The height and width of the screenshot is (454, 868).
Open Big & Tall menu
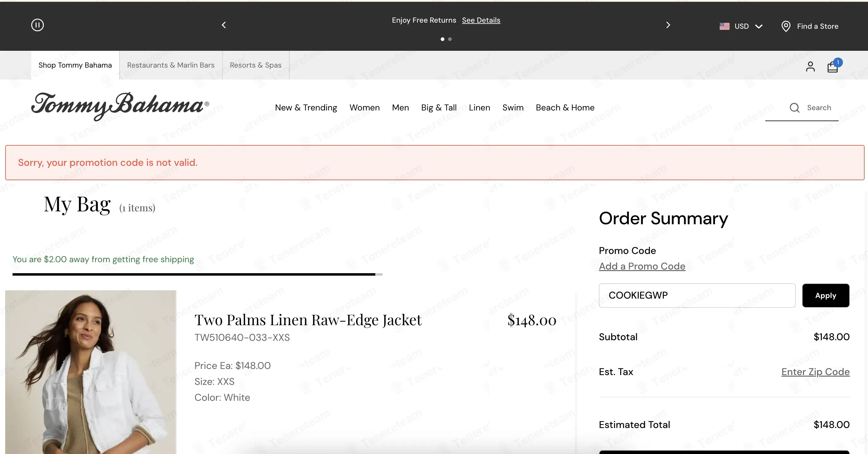click(x=439, y=107)
